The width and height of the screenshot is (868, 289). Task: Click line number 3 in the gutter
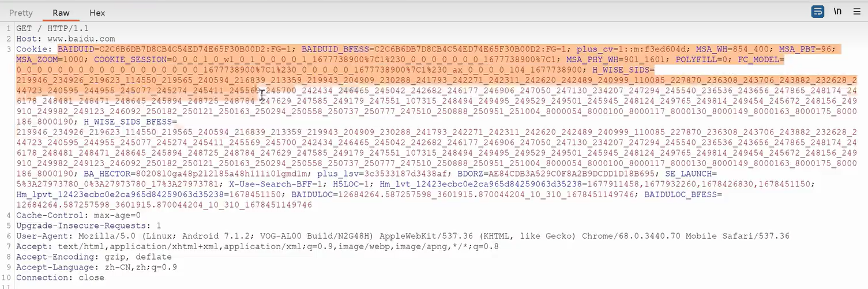point(9,49)
